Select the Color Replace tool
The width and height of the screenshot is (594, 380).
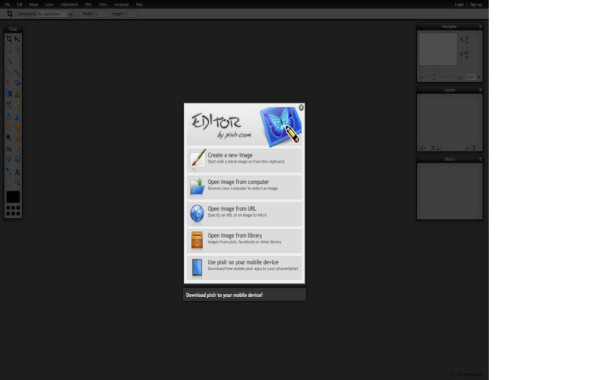click(9, 105)
